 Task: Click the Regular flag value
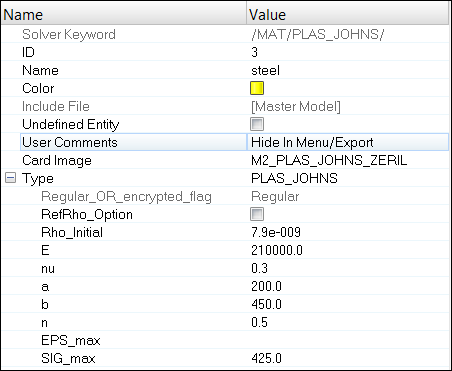click(275, 197)
